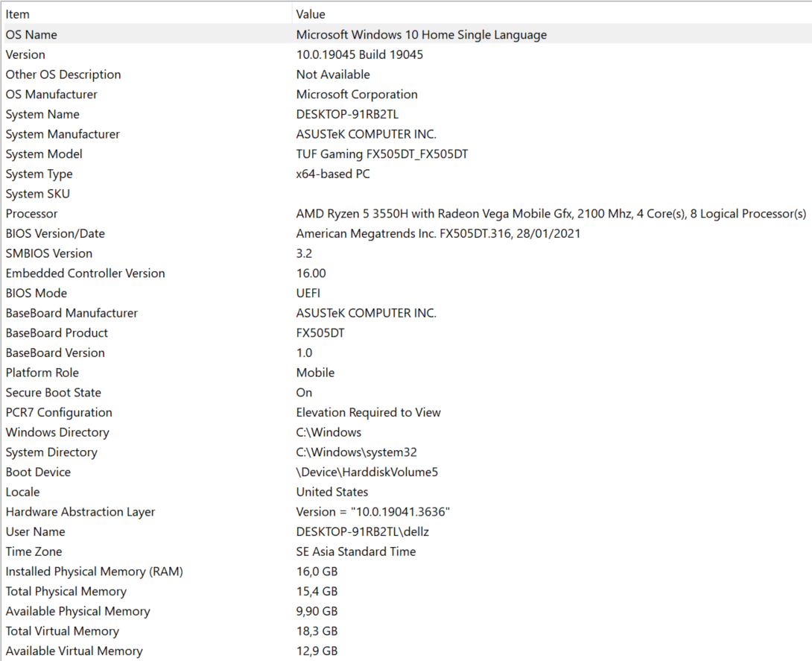Select the System Manufacturer ASUSTeK row
Screen dimensions: 812x661
pos(149,134)
